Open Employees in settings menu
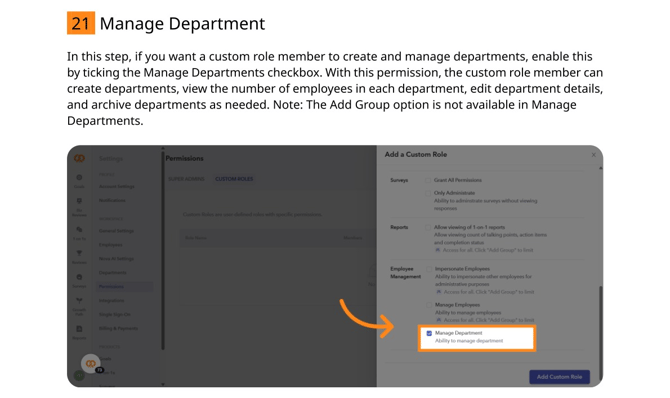670x398 pixels. [x=111, y=245]
